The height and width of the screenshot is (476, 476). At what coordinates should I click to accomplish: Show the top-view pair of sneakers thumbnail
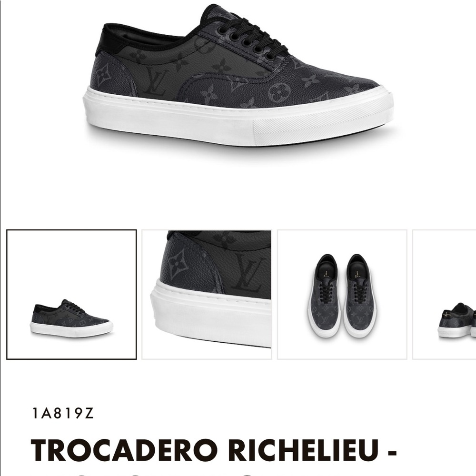pos(342,295)
